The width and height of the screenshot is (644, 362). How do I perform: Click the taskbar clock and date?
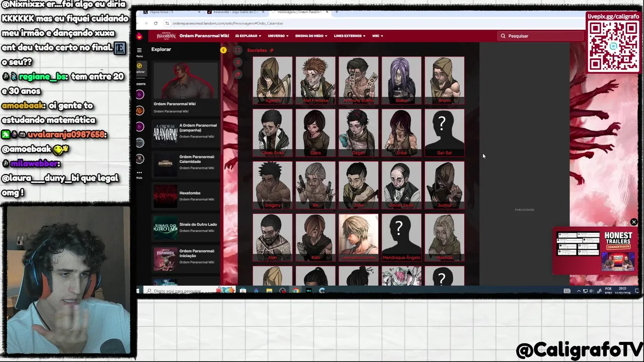click(622, 291)
